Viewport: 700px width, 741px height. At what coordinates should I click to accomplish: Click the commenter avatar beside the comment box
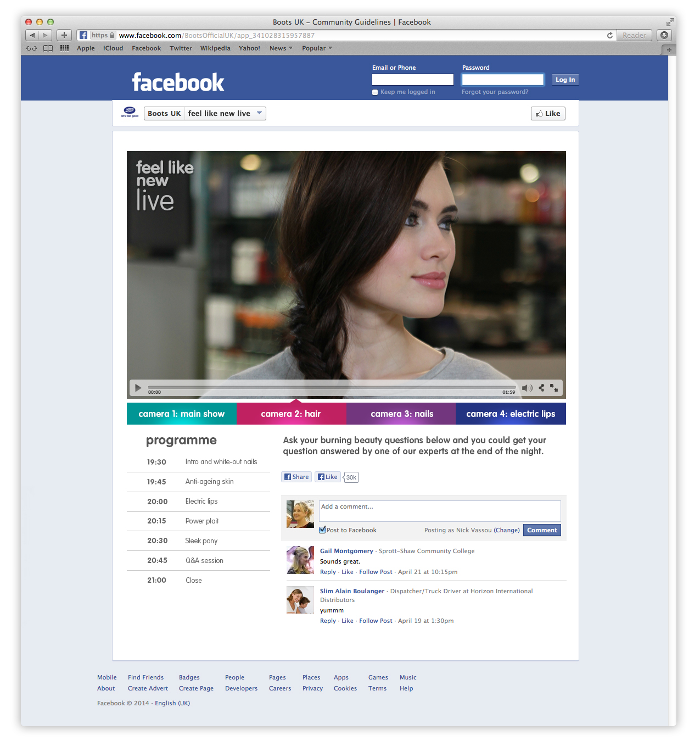click(x=300, y=514)
